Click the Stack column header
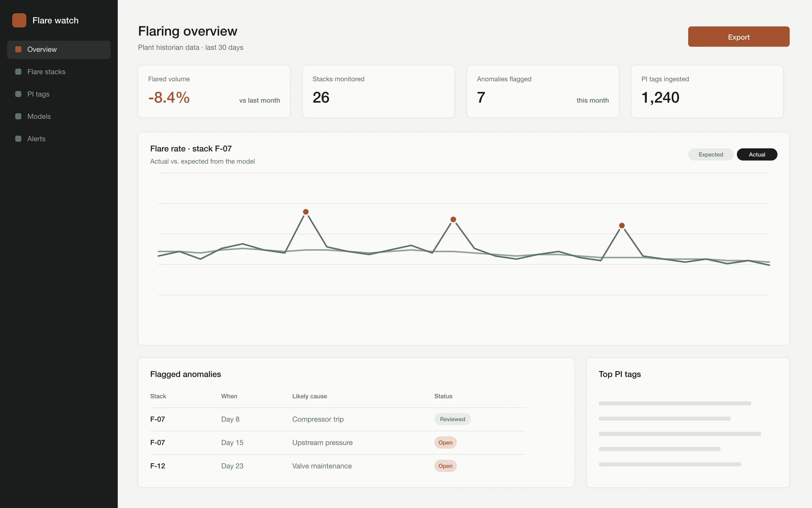Screen dimensions: 812x508 click(x=158, y=396)
